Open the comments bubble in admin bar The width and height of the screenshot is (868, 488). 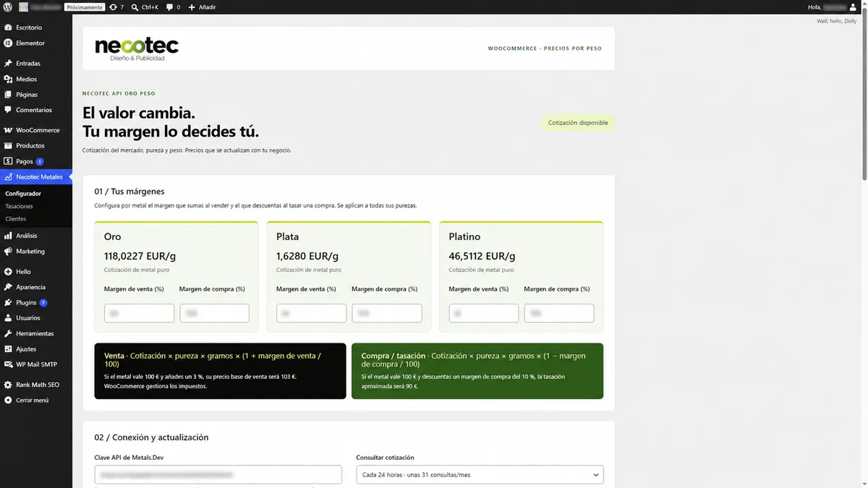coord(174,7)
